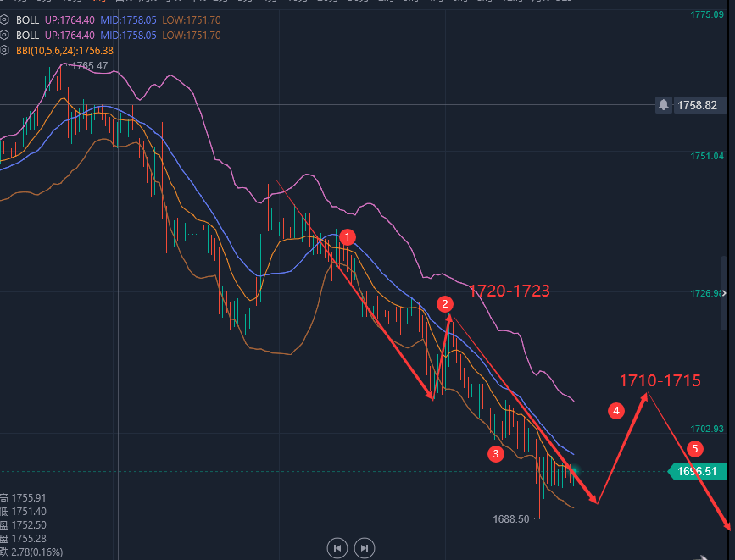Image resolution: width=735 pixels, height=560 pixels.
Task: Click the first row BOLL label
Action: tap(27, 19)
